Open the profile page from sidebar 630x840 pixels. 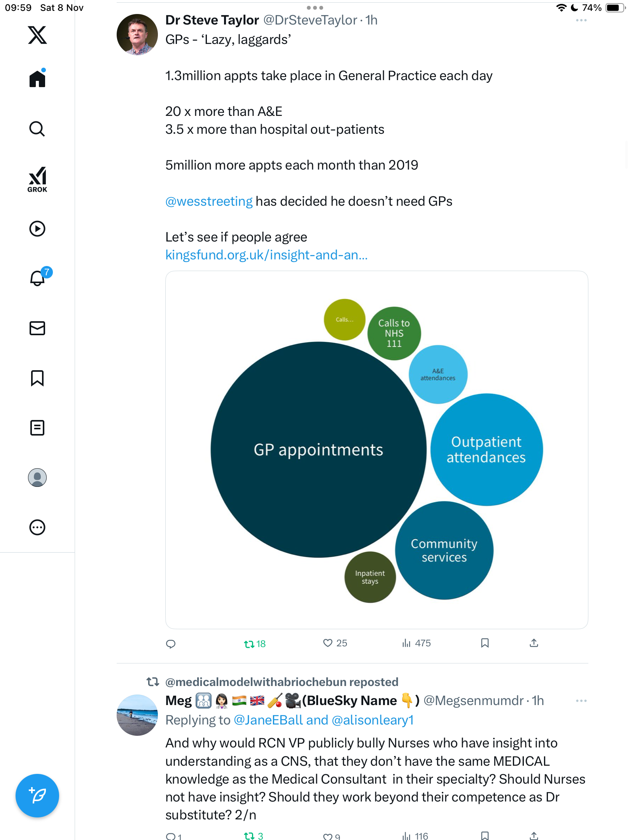click(x=37, y=478)
